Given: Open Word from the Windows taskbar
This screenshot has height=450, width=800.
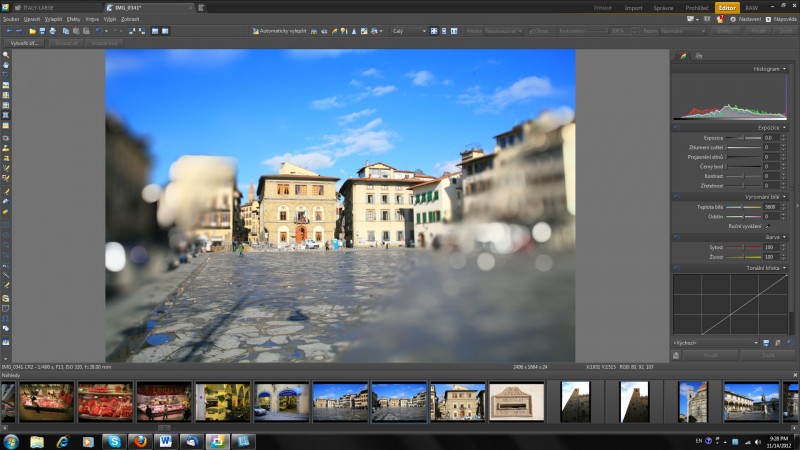Looking at the screenshot, I should (x=164, y=440).
